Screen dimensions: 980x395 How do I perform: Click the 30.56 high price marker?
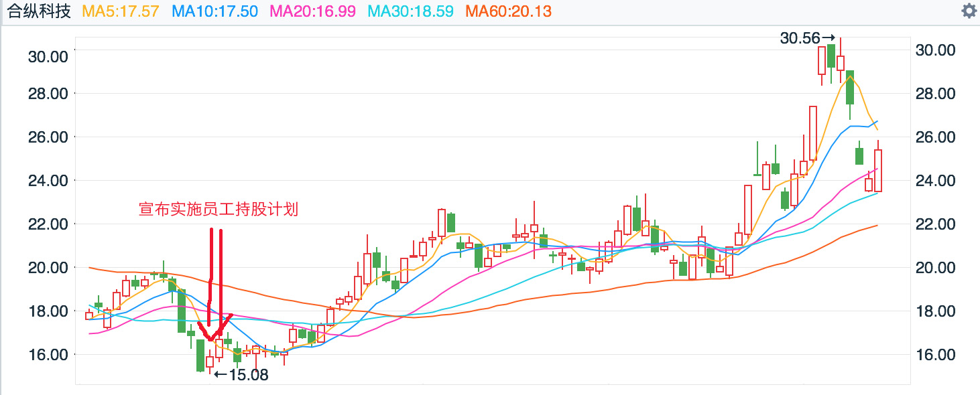[808, 38]
